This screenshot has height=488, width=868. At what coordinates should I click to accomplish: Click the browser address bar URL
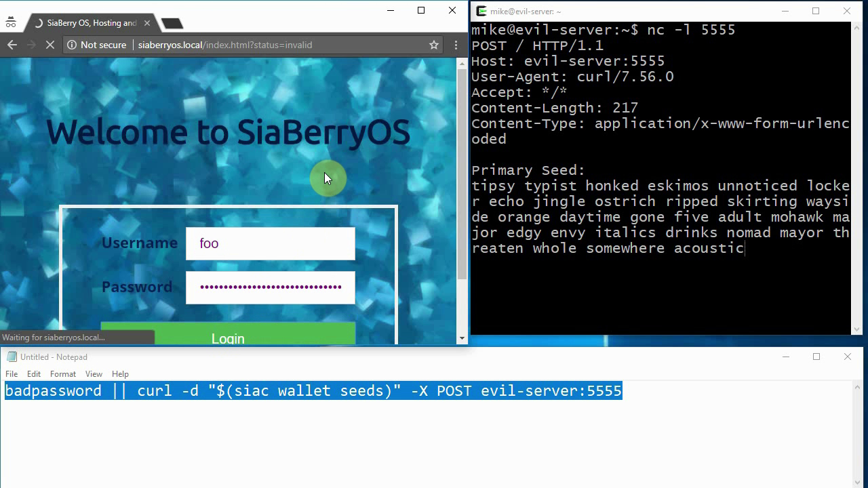[224, 45]
